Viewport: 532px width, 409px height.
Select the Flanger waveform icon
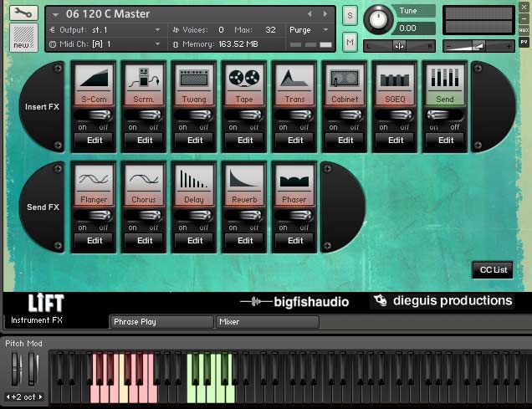click(94, 178)
